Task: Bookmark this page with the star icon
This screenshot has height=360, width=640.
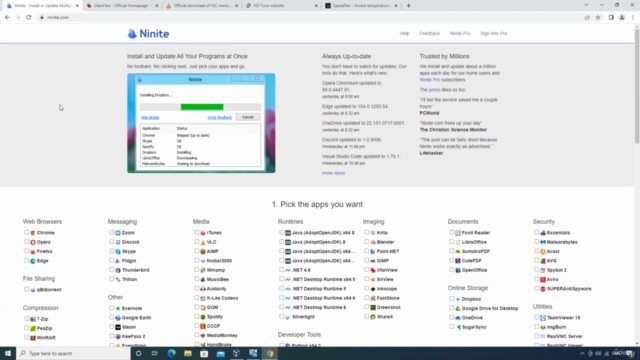Action: pos(598,18)
